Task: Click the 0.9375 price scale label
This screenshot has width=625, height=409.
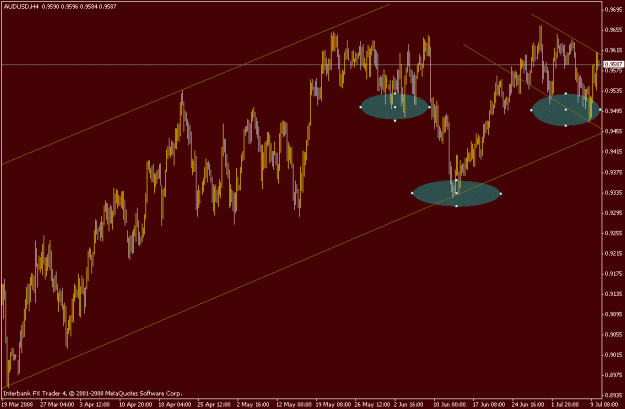Action: [x=614, y=172]
